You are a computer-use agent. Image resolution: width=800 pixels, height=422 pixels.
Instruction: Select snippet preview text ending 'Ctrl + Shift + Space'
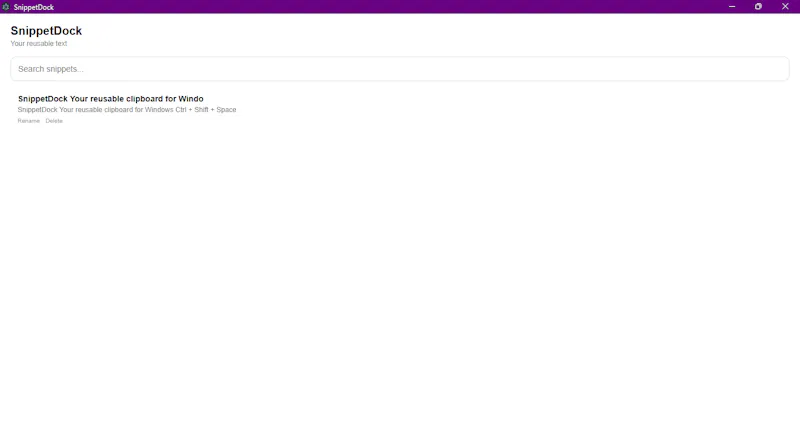point(127,110)
